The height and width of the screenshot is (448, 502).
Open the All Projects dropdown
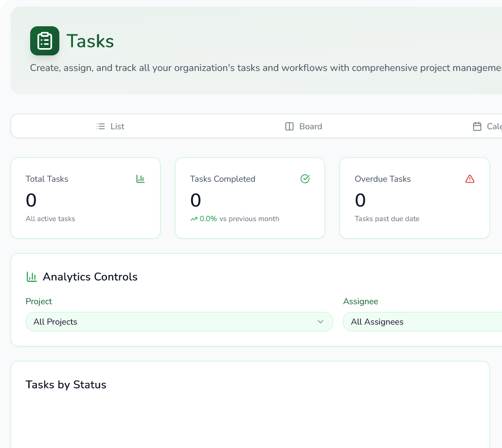[x=179, y=322]
